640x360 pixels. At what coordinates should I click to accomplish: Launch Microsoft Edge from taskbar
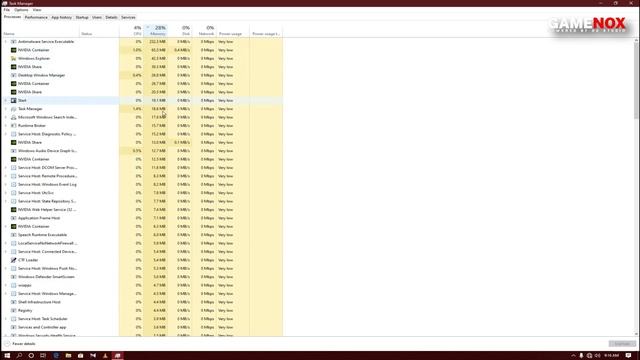[56, 356]
